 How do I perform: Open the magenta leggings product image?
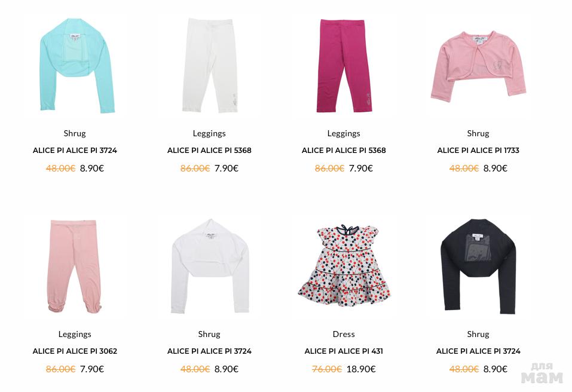(344, 66)
